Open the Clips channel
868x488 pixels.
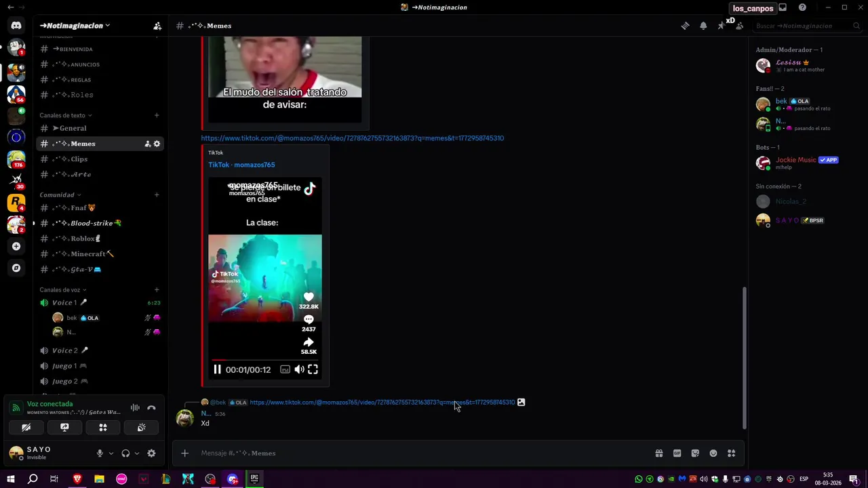tap(100, 159)
